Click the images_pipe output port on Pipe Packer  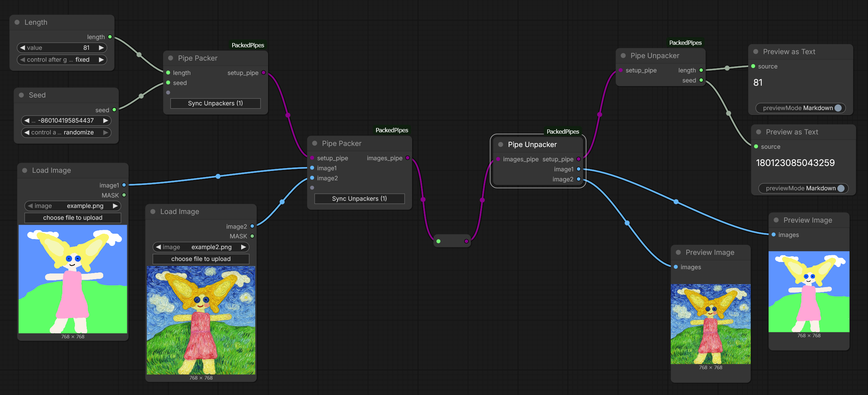[407, 158]
